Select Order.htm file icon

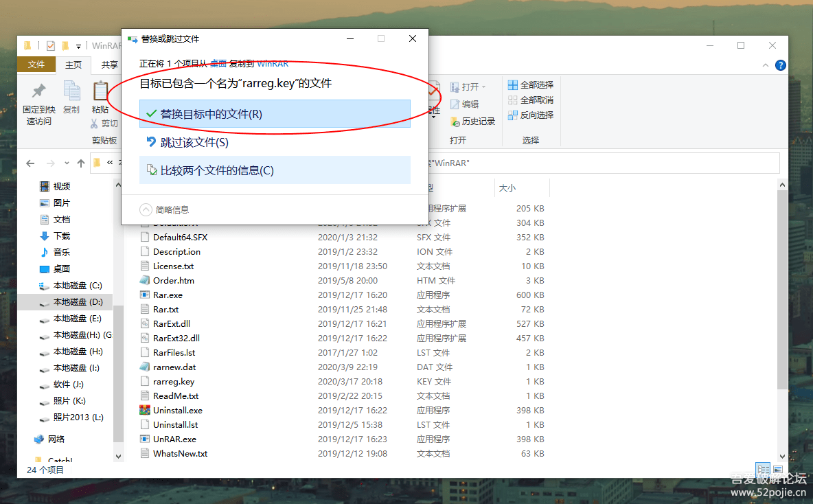click(145, 281)
